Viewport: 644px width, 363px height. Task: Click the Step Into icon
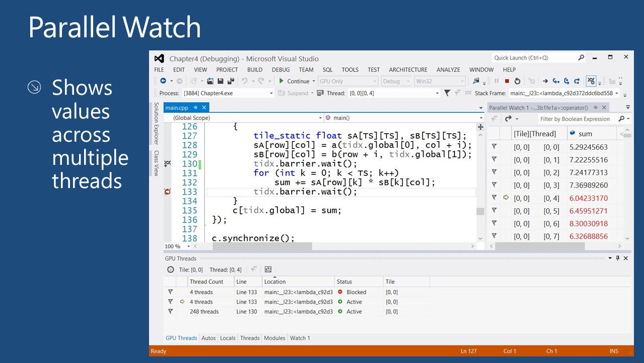click(556, 81)
